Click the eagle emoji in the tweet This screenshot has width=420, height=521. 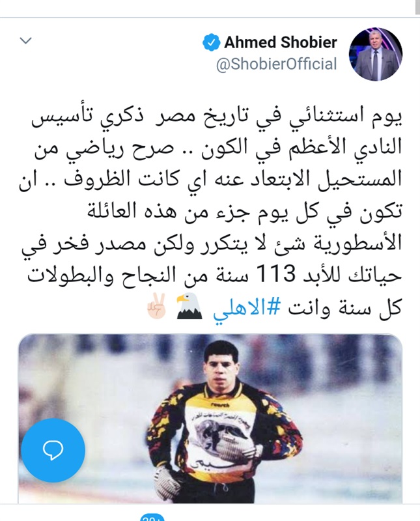tap(189, 306)
